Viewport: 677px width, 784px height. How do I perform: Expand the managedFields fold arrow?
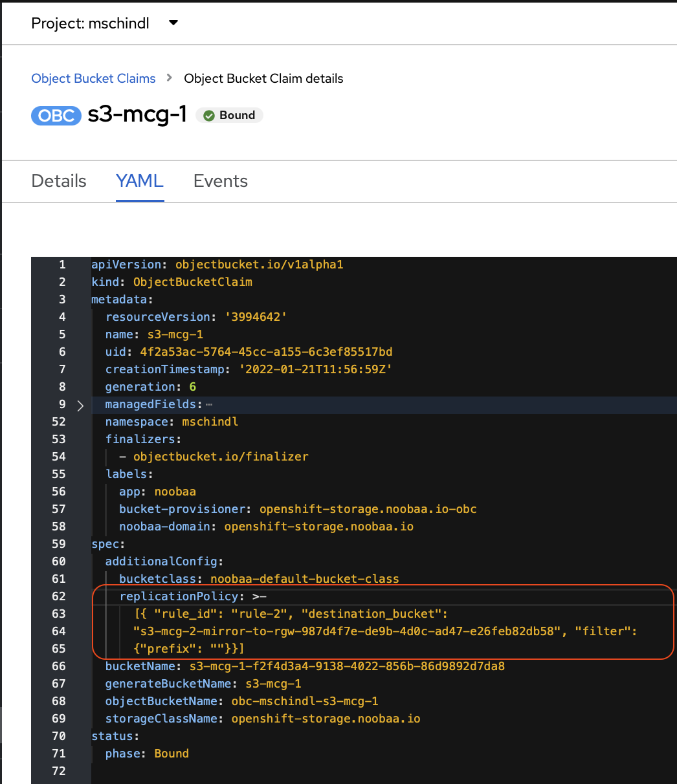click(80, 405)
